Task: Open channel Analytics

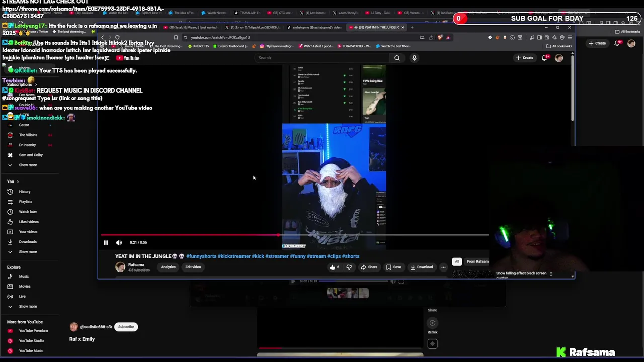Action: point(168,267)
